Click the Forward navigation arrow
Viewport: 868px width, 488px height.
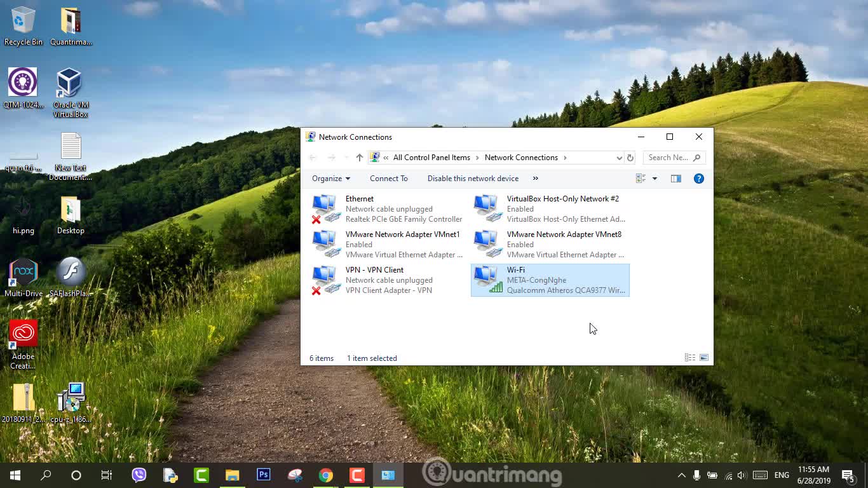point(331,158)
